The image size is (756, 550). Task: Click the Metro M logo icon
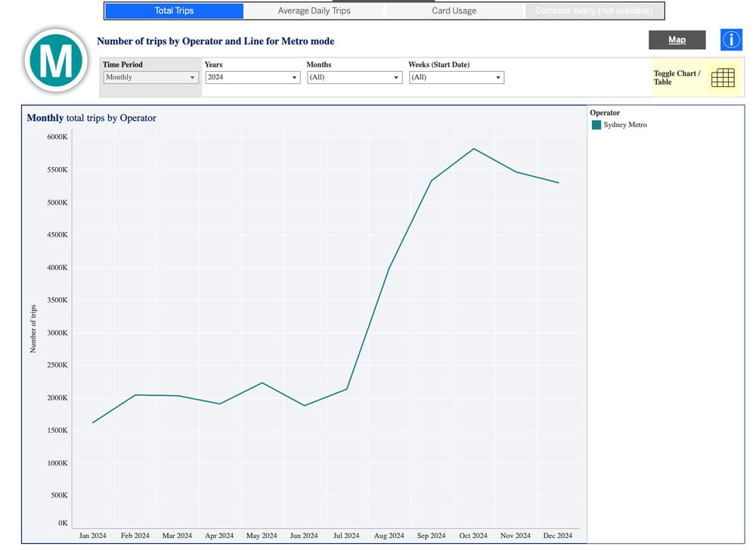56,60
